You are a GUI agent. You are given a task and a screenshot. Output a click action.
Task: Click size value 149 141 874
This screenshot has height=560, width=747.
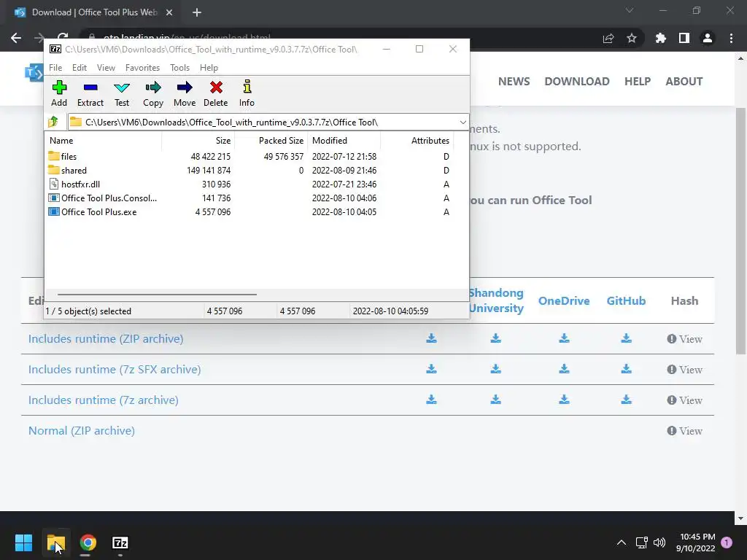click(209, 170)
